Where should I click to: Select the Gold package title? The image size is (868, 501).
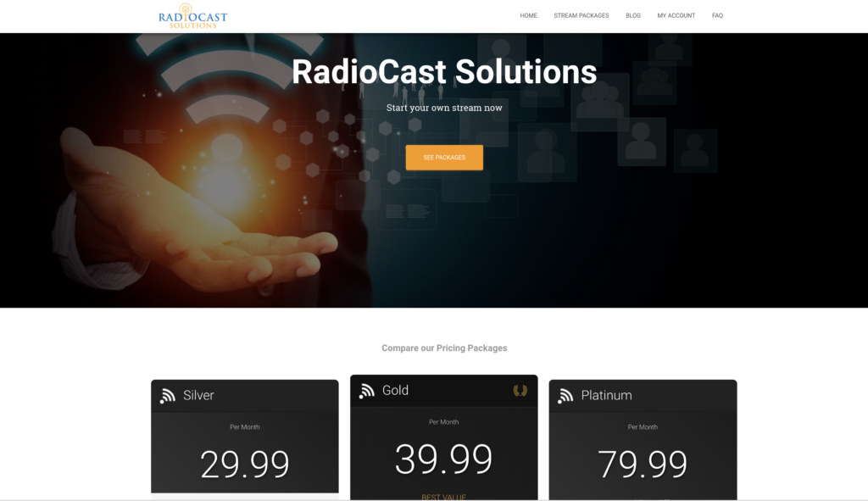point(395,390)
